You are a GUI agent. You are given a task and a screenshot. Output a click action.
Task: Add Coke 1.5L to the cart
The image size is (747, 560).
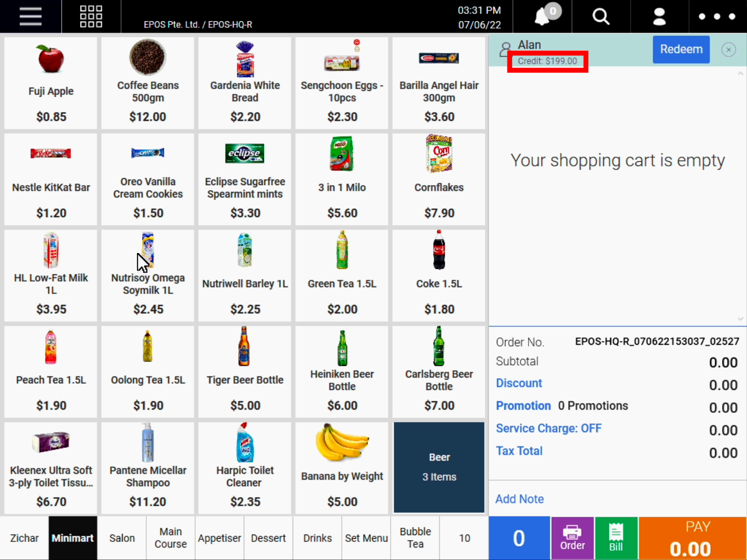click(439, 276)
